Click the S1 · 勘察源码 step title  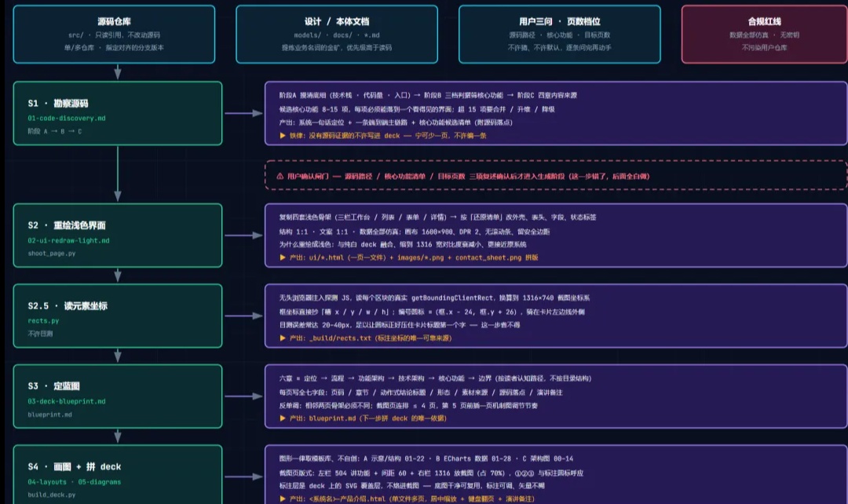[x=58, y=104]
